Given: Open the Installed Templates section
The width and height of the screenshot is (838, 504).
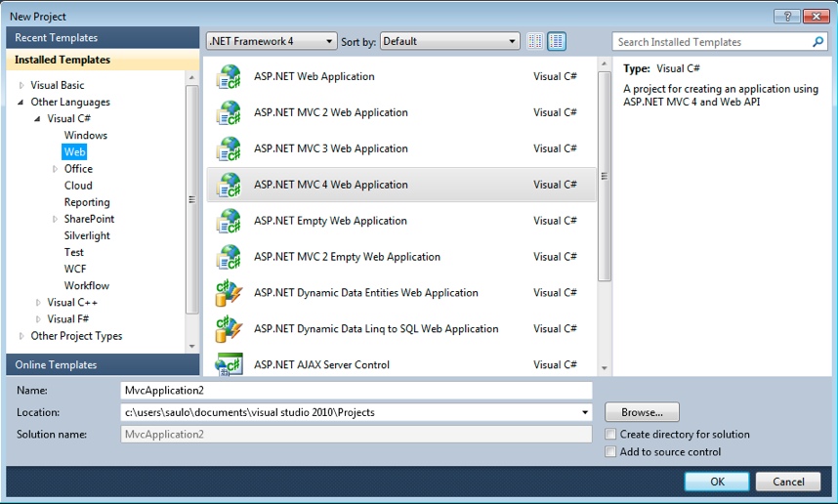Looking at the screenshot, I should coord(103,60).
